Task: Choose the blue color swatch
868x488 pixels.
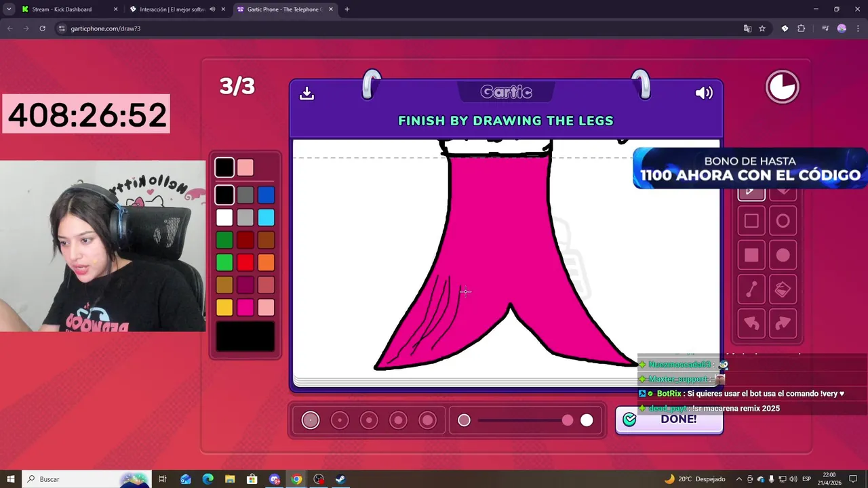Action: (266, 195)
